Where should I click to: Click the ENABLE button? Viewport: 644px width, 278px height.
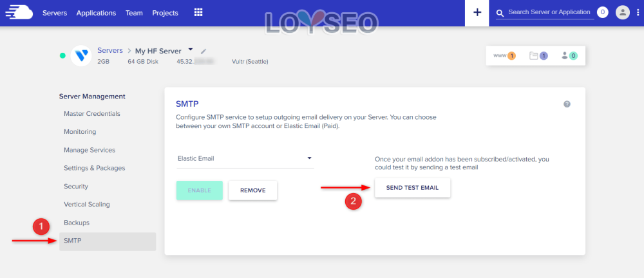[199, 190]
